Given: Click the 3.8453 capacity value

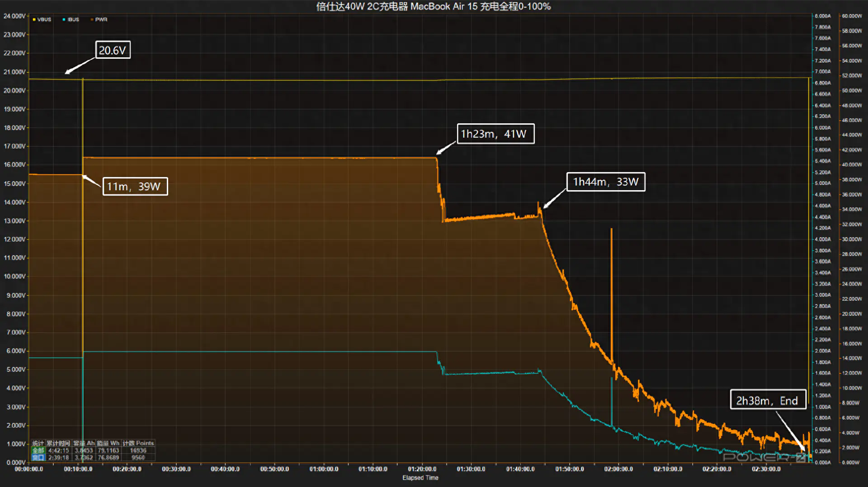Looking at the screenshot, I should tap(84, 450).
